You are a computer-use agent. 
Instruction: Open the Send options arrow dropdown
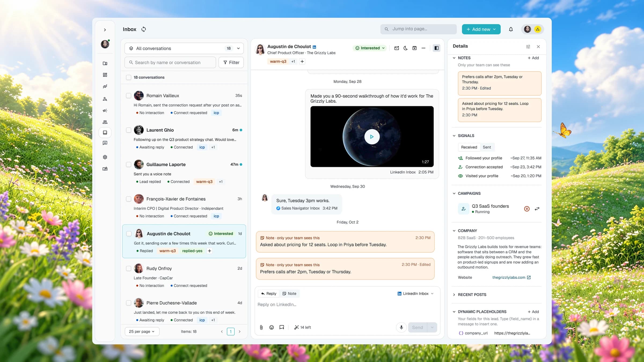point(432,327)
